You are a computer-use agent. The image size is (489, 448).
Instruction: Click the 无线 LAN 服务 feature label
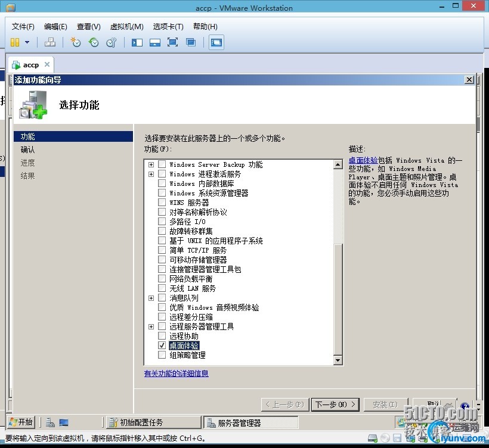tap(193, 288)
